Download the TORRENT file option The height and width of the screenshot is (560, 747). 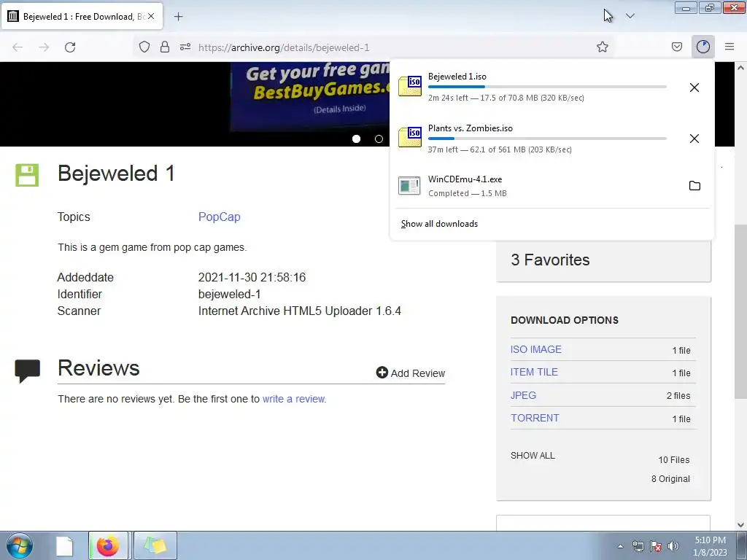(x=535, y=418)
